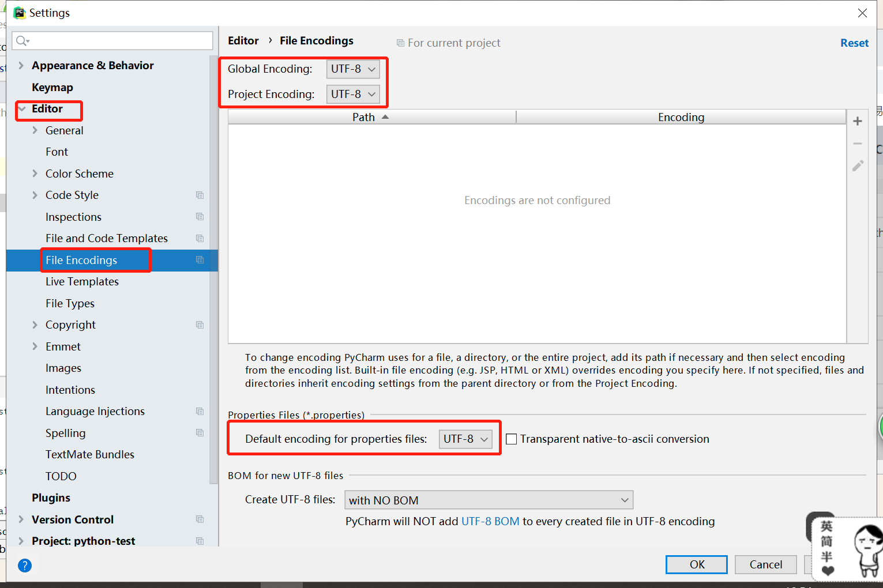Expand the General subsection

(x=35, y=131)
